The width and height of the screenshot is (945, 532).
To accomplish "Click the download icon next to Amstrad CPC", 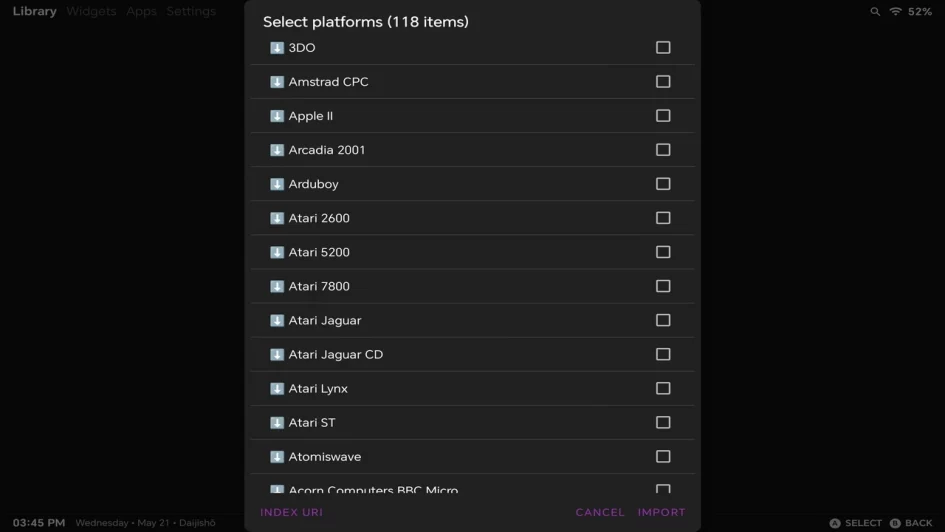I will pyautogui.click(x=277, y=82).
